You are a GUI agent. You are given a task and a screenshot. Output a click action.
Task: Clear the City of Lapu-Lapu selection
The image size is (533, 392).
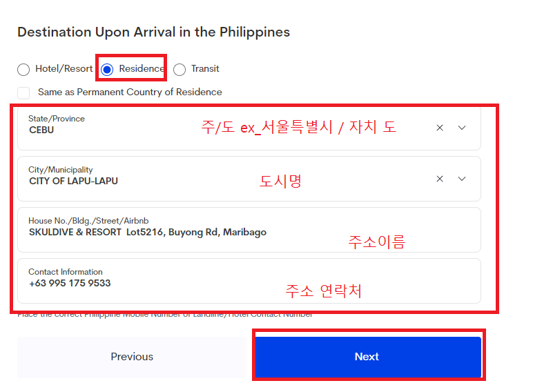440,179
